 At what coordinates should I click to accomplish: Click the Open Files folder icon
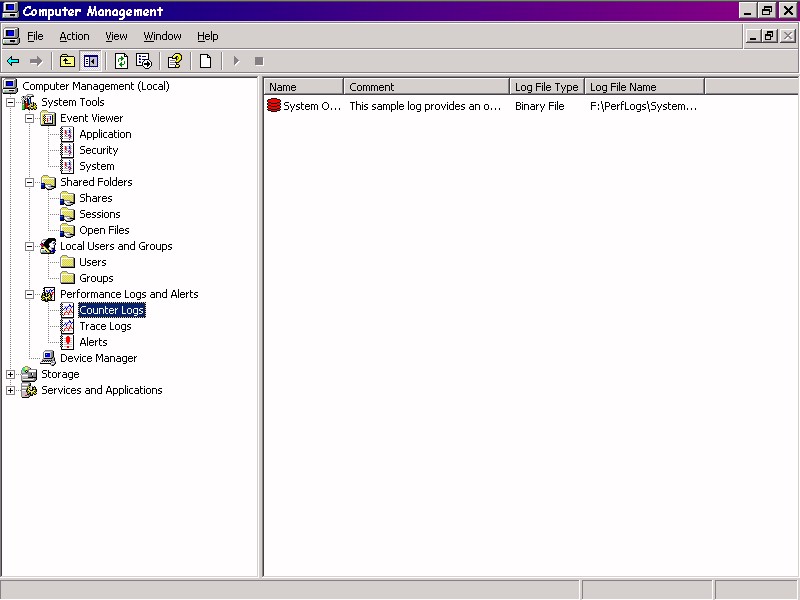(x=67, y=230)
